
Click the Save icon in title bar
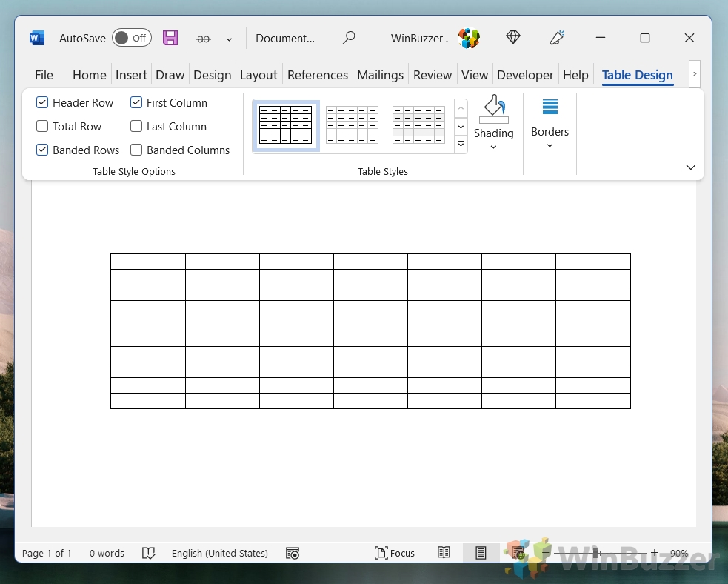[x=170, y=38]
